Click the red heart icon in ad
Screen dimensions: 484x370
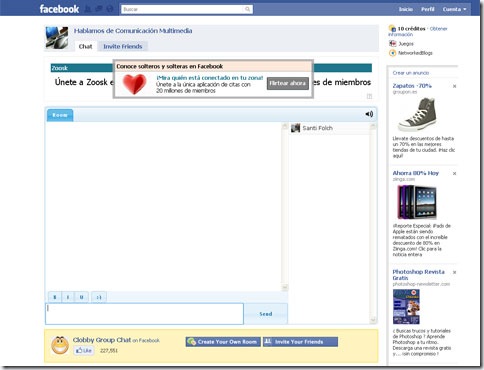[x=135, y=84]
